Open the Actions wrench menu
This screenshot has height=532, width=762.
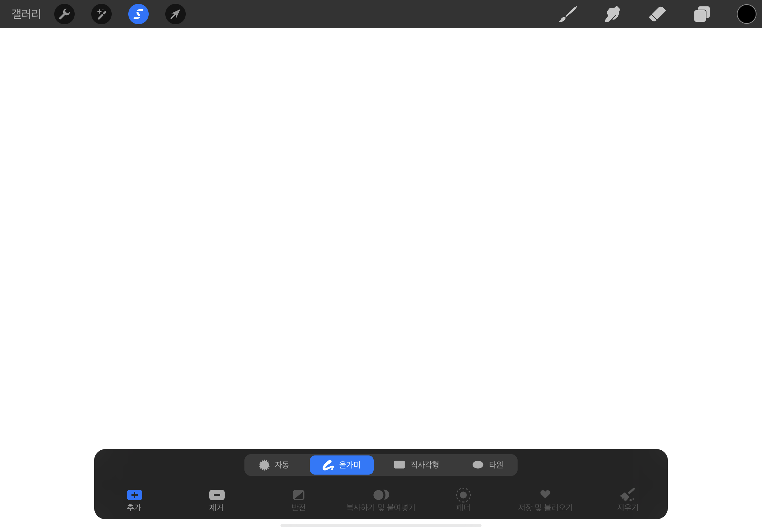64,14
